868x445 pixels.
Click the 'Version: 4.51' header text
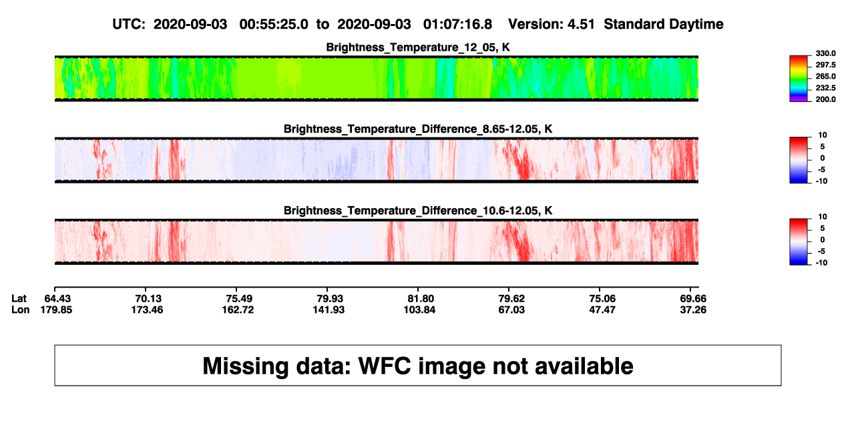pos(552,24)
